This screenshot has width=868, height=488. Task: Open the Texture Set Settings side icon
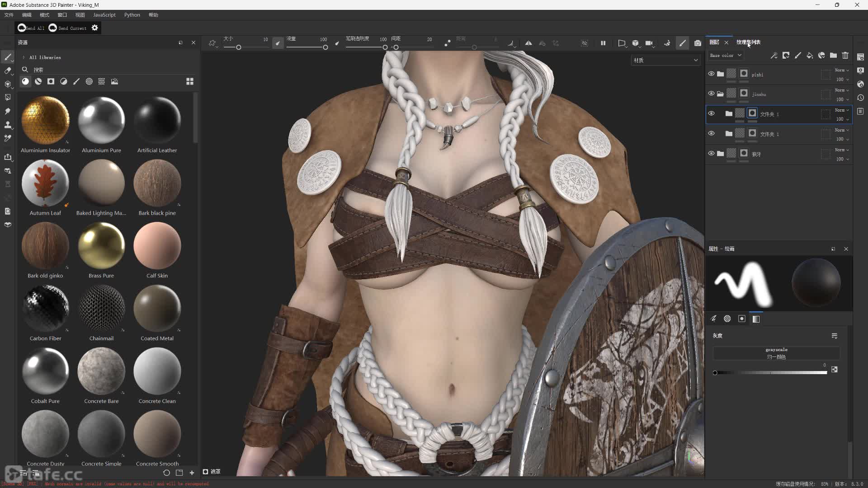(x=860, y=57)
